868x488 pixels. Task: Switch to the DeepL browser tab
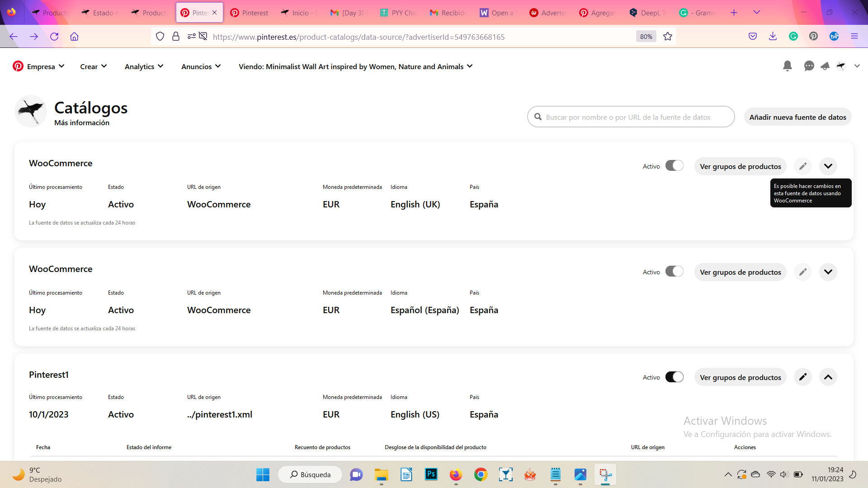648,13
